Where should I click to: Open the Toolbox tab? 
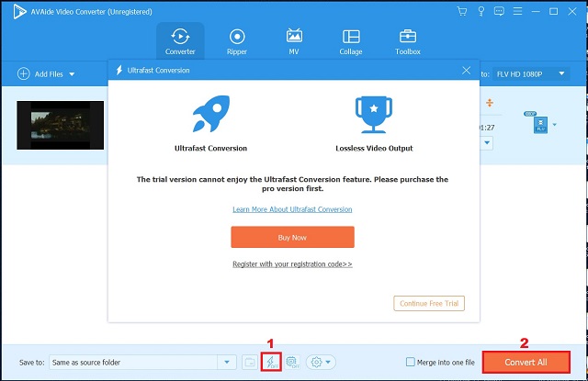coord(408,42)
